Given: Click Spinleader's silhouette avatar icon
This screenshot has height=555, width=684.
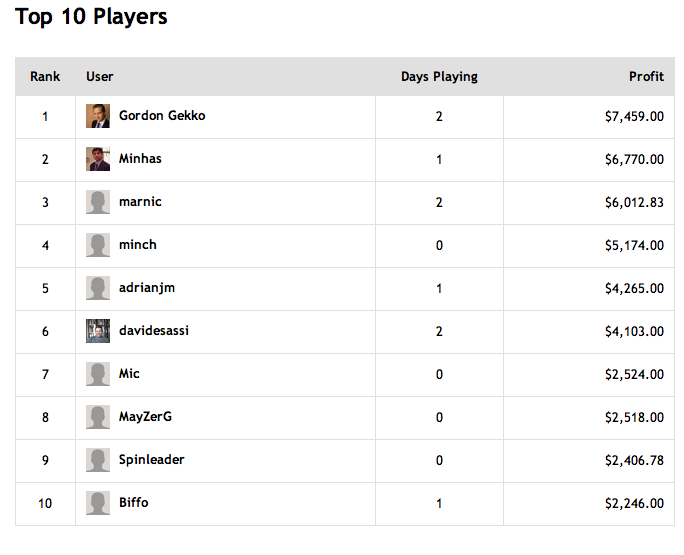Looking at the screenshot, I should click(x=98, y=460).
